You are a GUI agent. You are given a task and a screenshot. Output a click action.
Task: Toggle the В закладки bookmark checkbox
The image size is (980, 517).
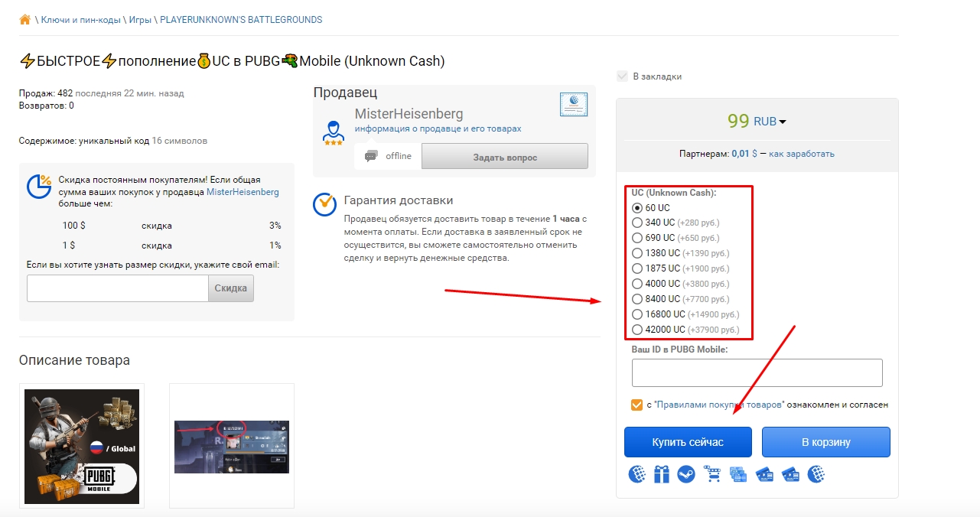622,76
